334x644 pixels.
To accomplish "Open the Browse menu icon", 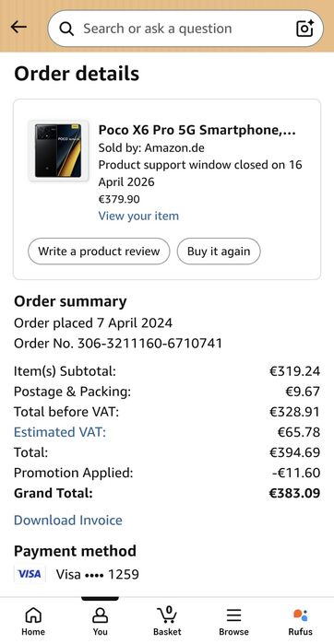I will pyautogui.click(x=233, y=615).
